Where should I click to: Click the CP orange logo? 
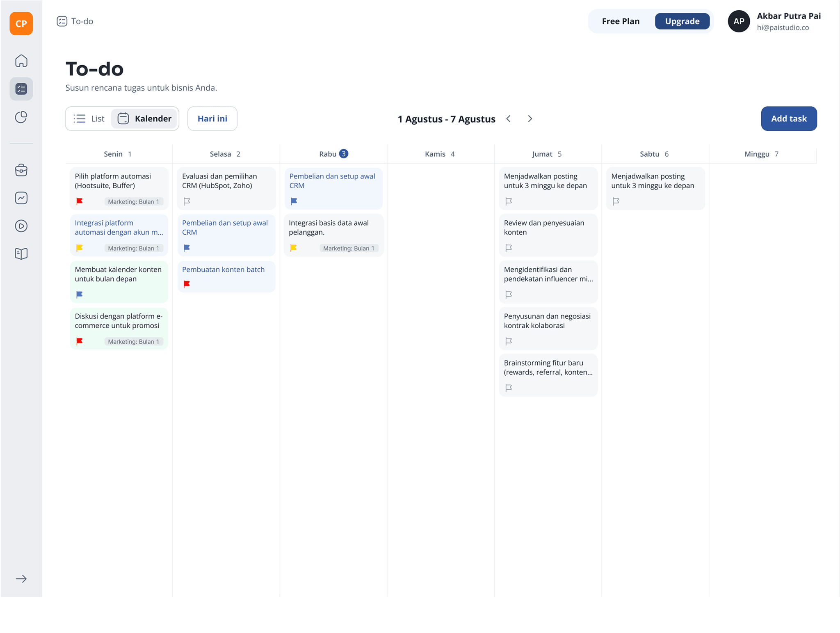click(21, 23)
